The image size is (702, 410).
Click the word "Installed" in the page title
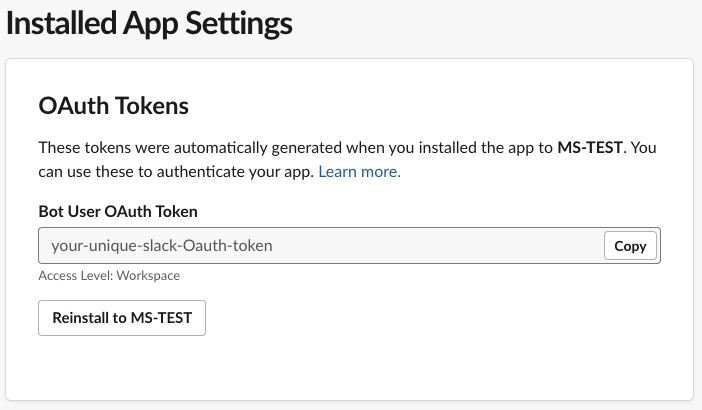coord(54,22)
